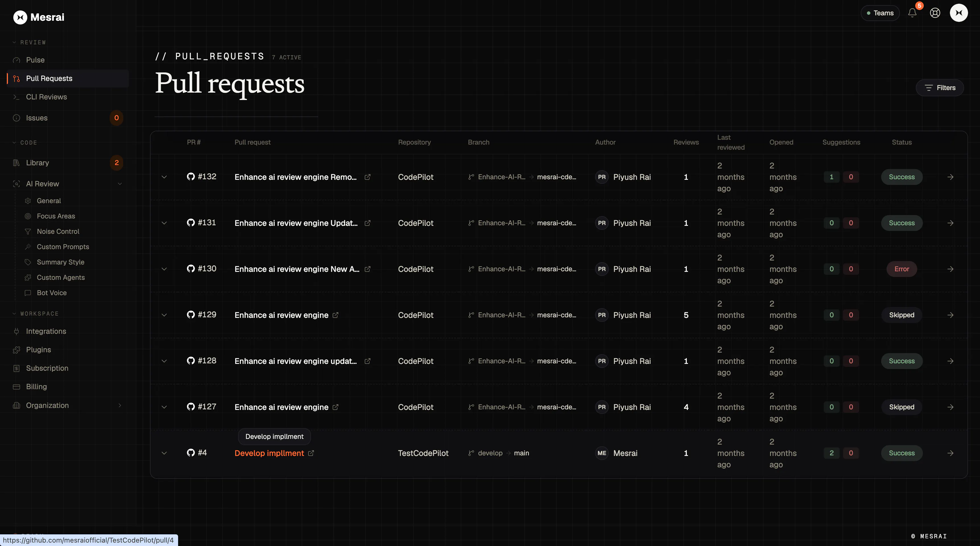Expand the row for PR #131

164,223
